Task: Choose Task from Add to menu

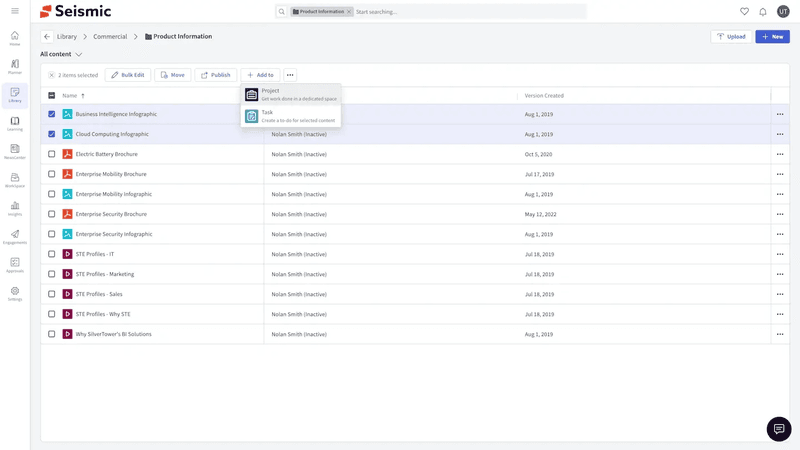Action: (x=291, y=116)
